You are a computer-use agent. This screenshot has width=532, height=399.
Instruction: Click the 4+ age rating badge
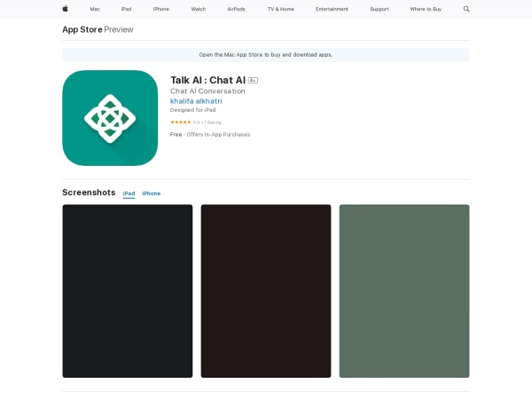tap(253, 80)
